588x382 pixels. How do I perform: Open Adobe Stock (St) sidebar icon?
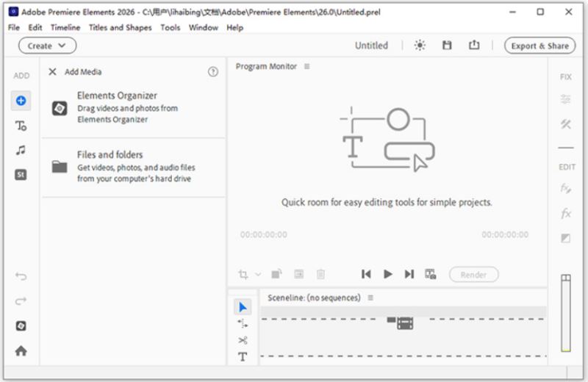coord(21,175)
